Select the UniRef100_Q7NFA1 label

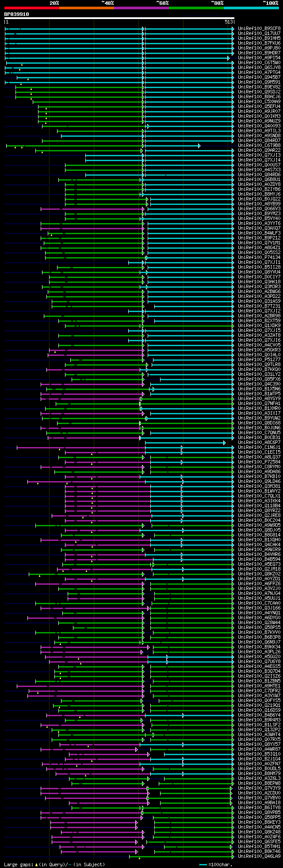[259, 403]
